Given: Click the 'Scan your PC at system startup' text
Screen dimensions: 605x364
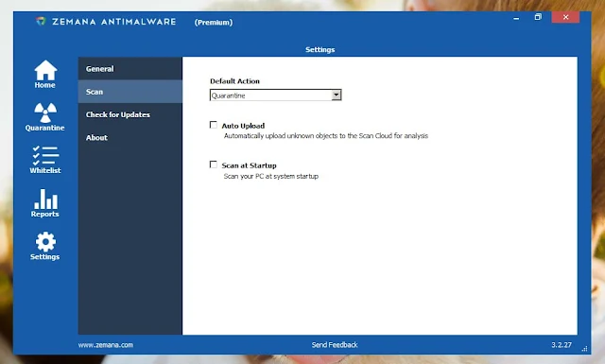Looking at the screenshot, I should [x=271, y=176].
